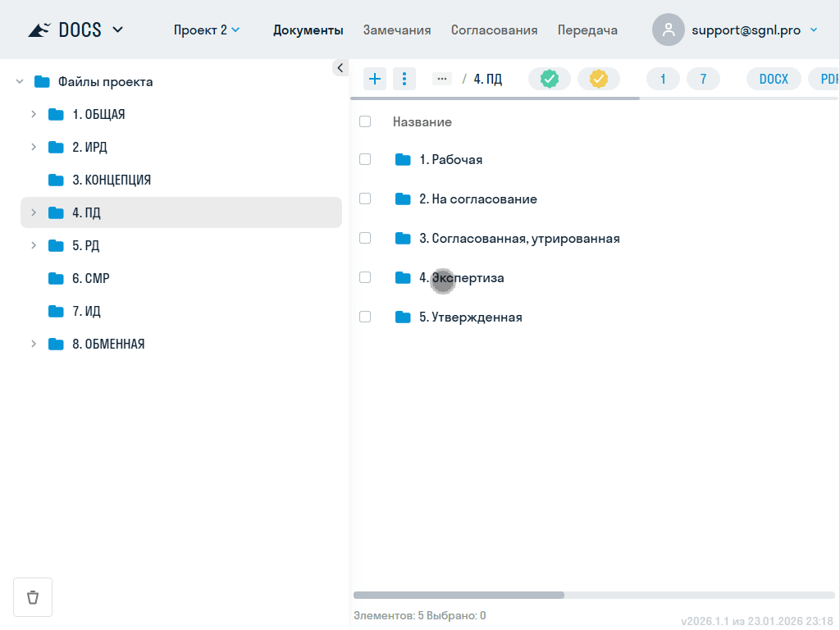Click the horizontal scrollbar at bottom
This screenshot has width=840, height=630.
pos(459,595)
